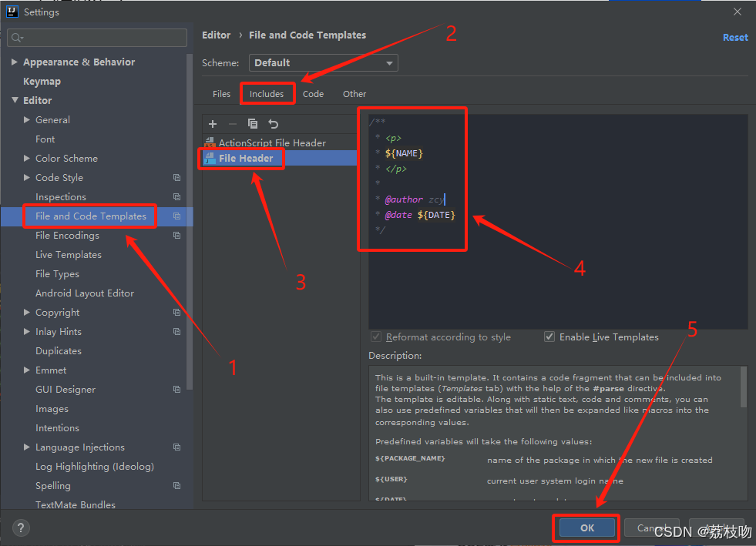The height and width of the screenshot is (546, 756).
Task: Click in the settings search field
Action: coord(97,38)
